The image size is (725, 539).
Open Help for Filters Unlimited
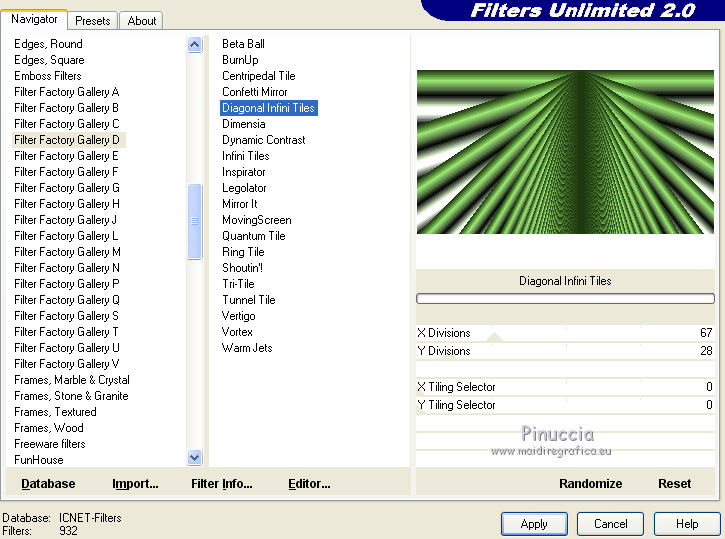[687, 524]
